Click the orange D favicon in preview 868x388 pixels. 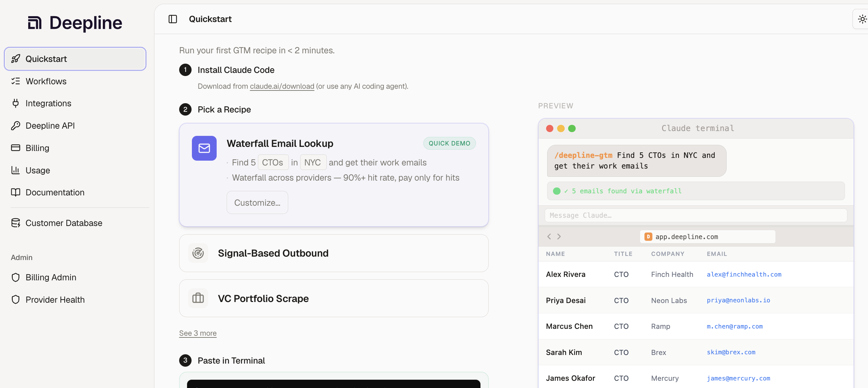(x=648, y=237)
